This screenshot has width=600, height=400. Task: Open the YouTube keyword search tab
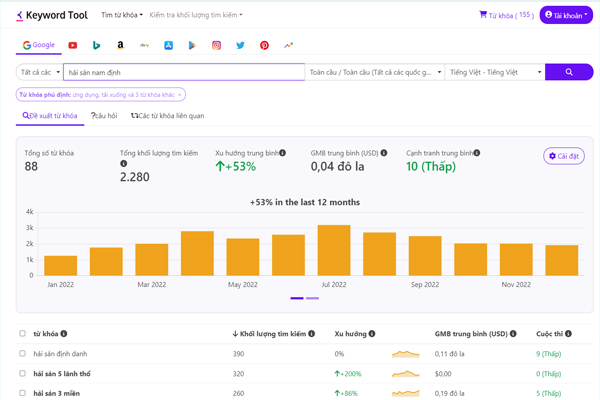(73, 45)
